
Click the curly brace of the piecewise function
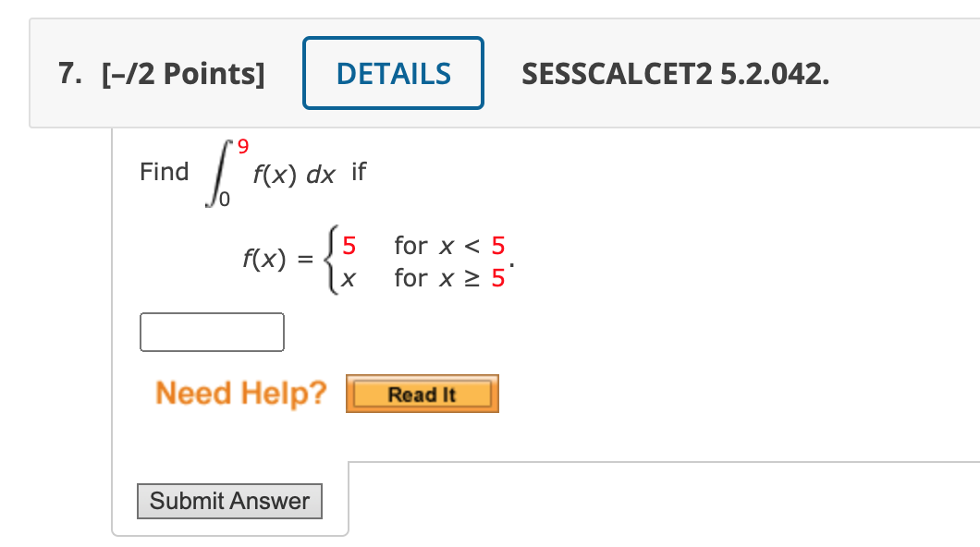(330, 260)
